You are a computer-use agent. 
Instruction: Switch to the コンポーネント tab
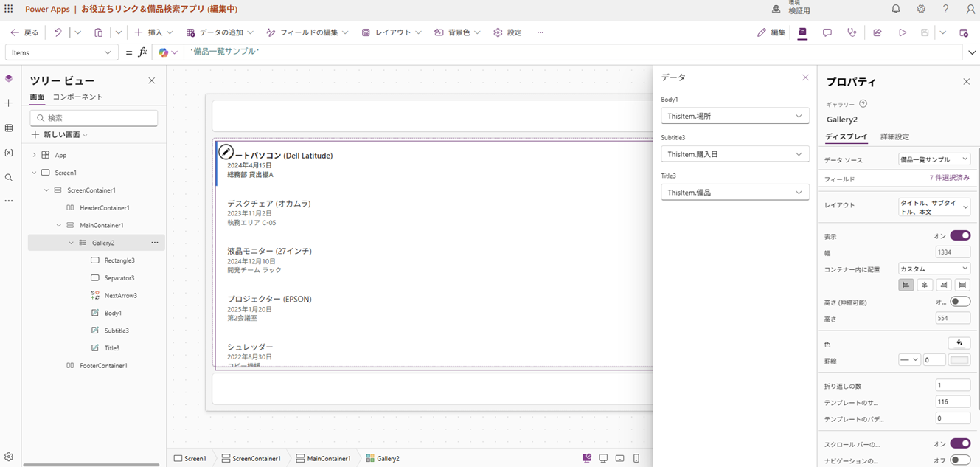[x=77, y=97]
